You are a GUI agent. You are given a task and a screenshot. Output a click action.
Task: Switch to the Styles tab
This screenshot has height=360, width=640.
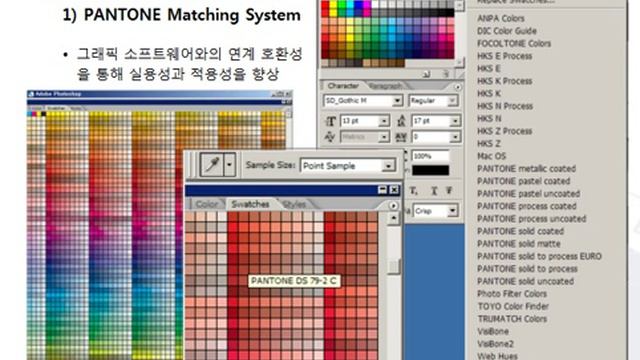point(294,204)
